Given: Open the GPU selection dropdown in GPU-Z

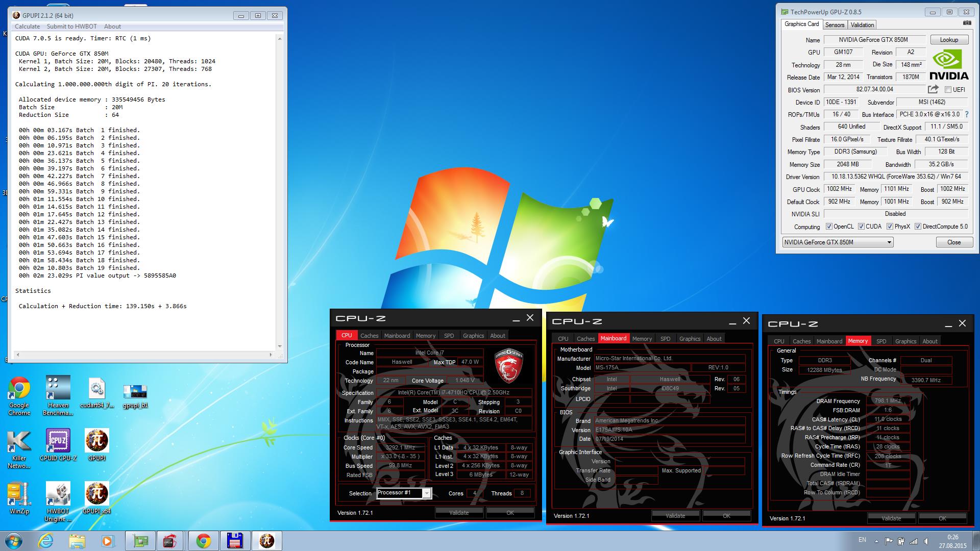Looking at the screenshot, I should 838,242.
